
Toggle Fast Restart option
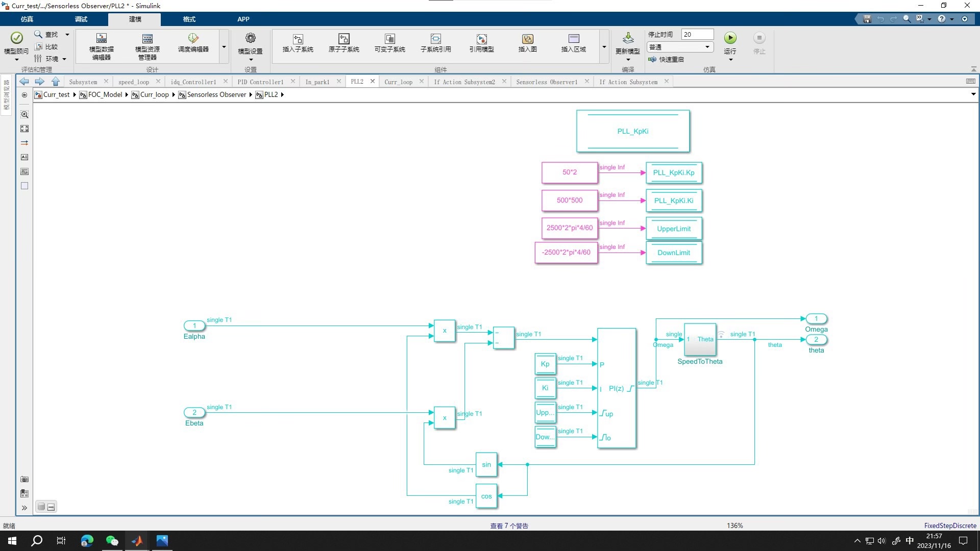666,59
